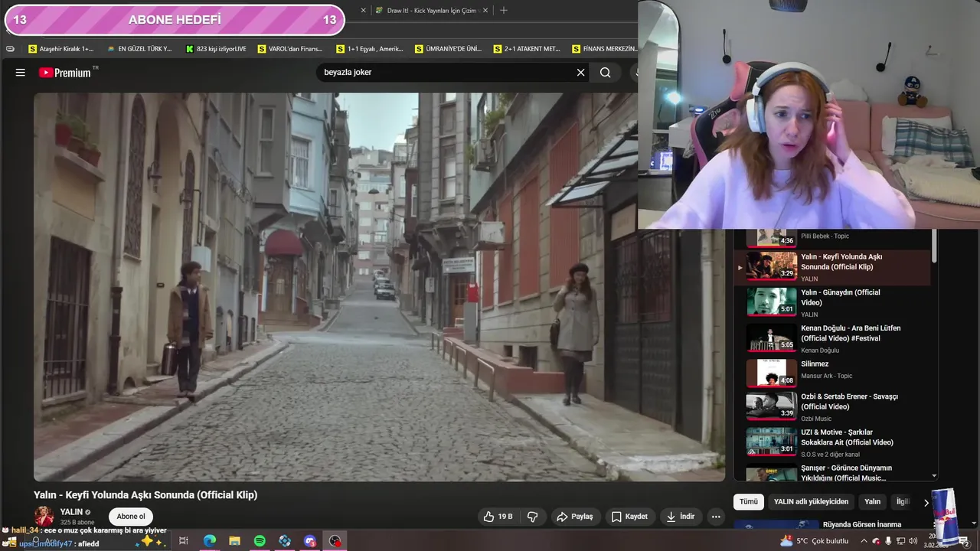Open Discord from the taskbar
Viewport: 980px width, 551px height.
click(x=310, y=541)
